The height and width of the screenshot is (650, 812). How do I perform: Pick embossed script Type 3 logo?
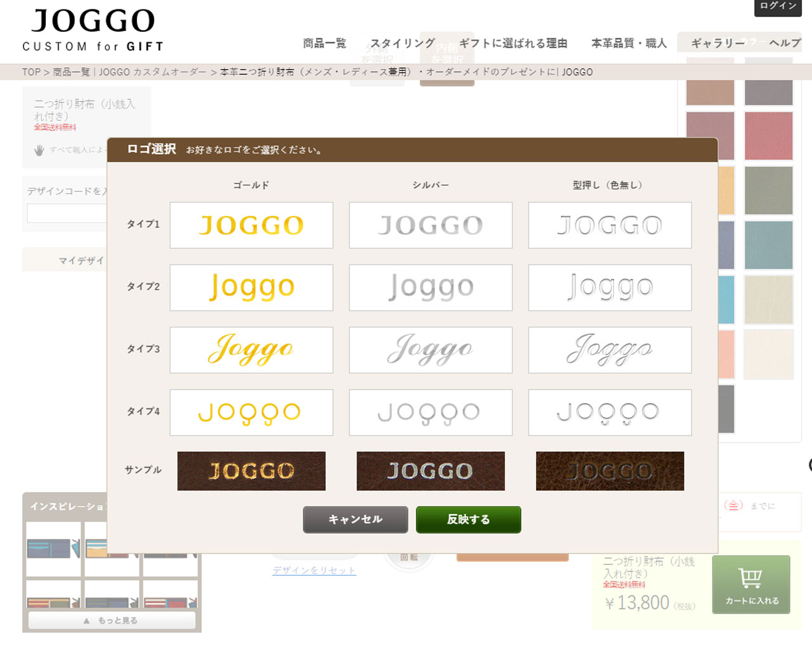[x=610, y=350]
